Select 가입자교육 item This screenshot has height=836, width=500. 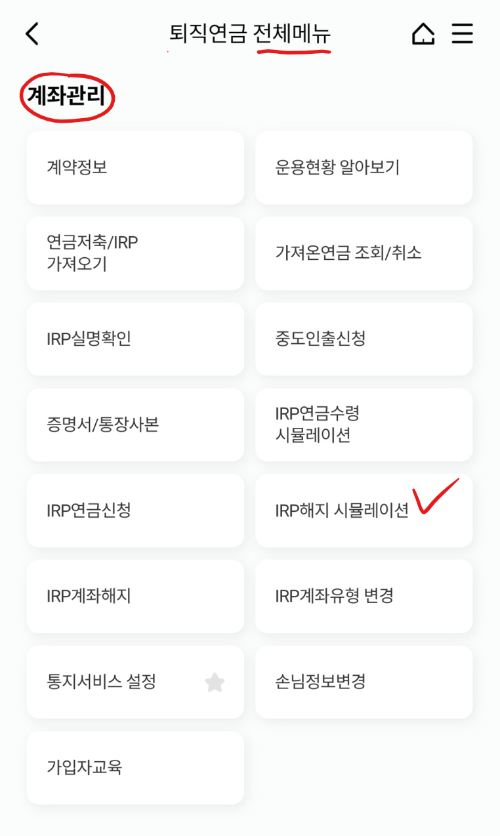(135, 768)
